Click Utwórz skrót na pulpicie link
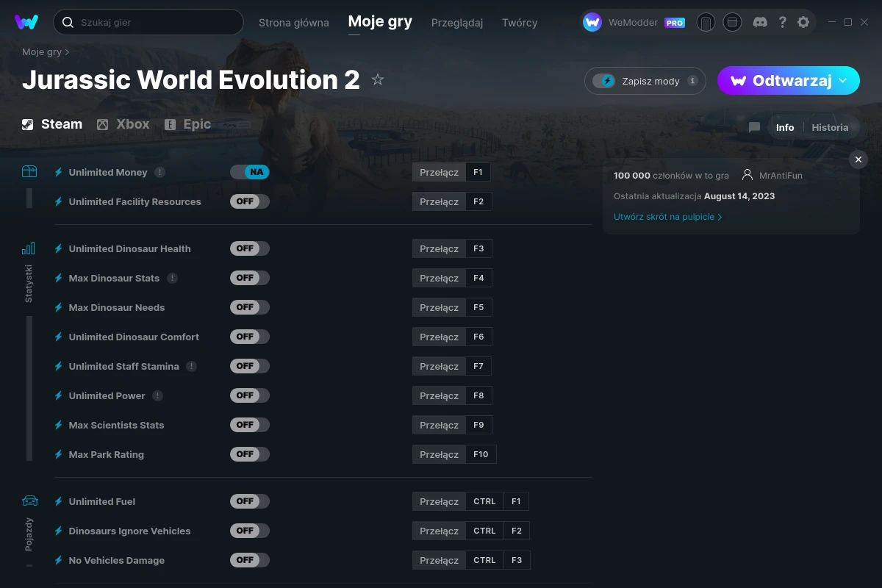This screenshot has width=882, height=588. (x=668, y=217)
